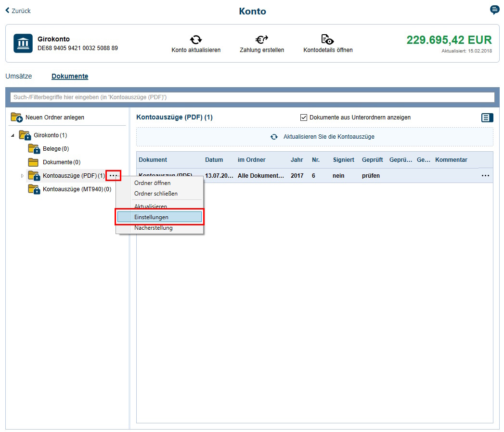Click the search and filter input field
The height and width of the screenshot is (432, 504).
point(252,97)
